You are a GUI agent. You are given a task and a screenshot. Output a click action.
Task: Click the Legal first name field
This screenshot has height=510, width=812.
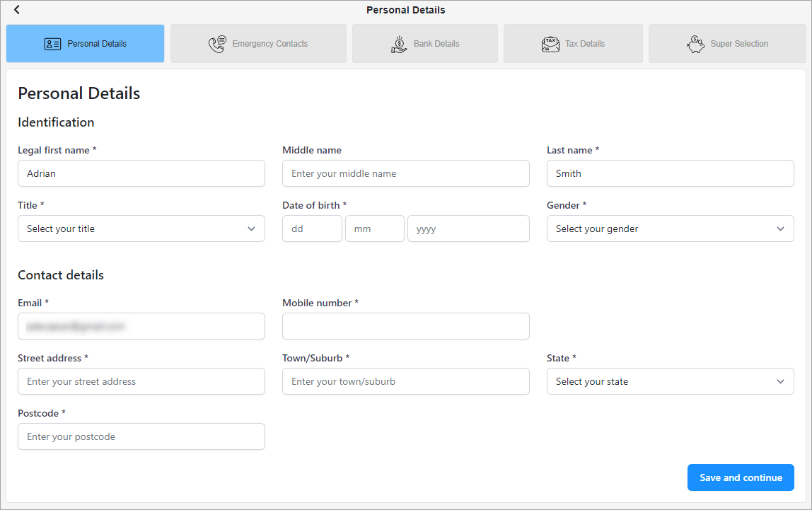pos(141,173)
